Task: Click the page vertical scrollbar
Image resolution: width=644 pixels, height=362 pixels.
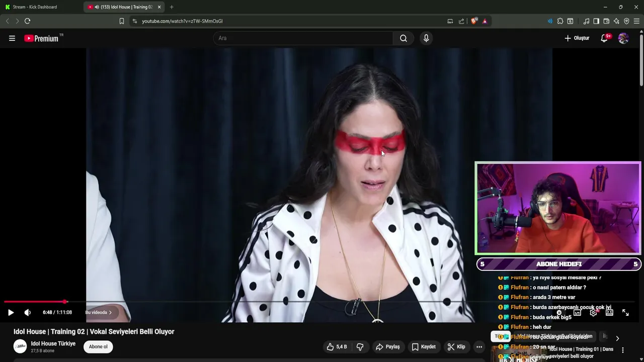Action: click(641, 60)
